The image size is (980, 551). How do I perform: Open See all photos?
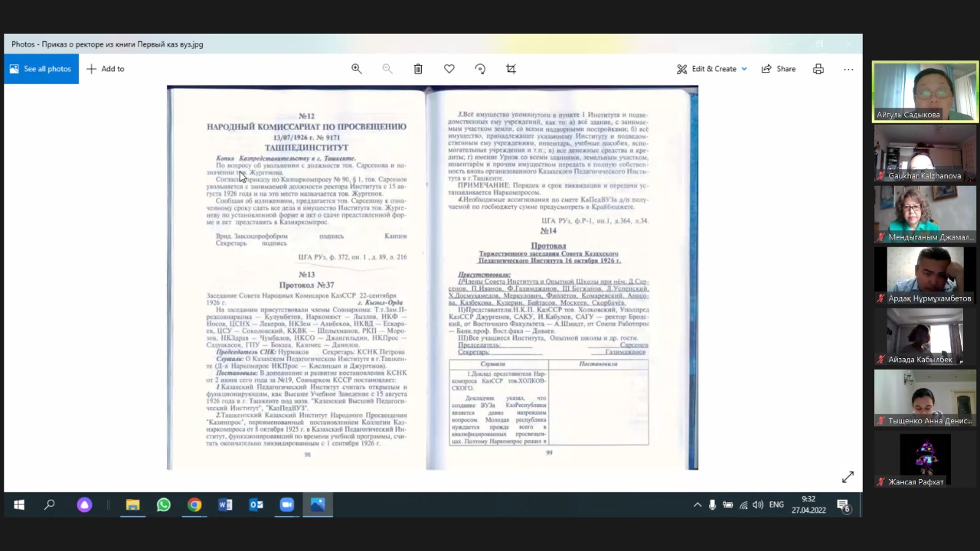(41, 69)
